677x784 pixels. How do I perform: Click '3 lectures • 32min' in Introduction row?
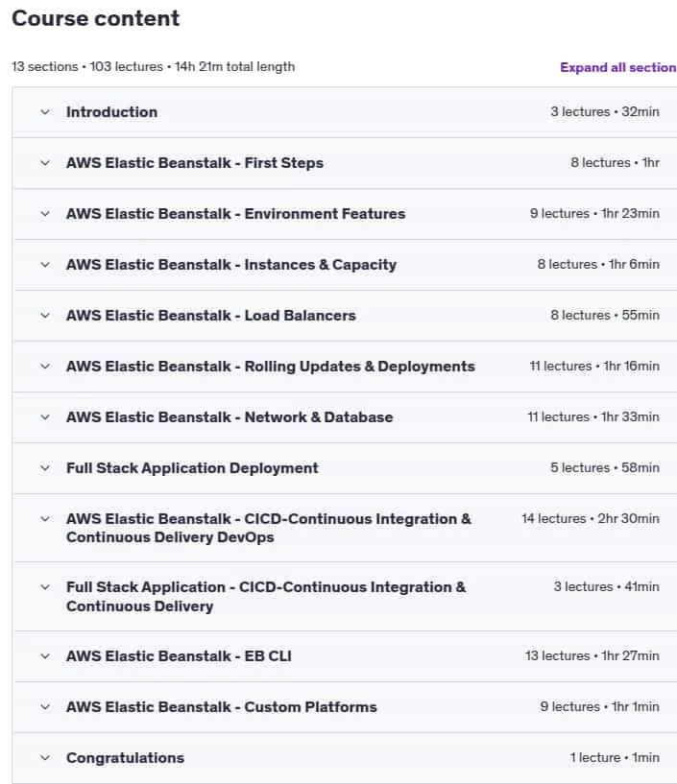[605, 111]
